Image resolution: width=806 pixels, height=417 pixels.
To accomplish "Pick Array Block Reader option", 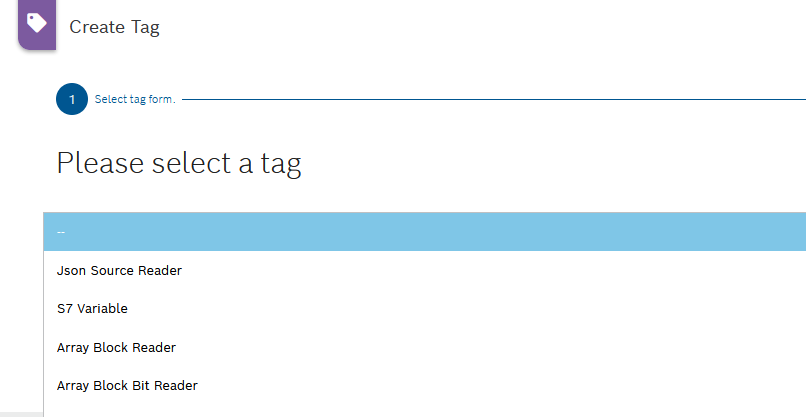I will 117,347.
